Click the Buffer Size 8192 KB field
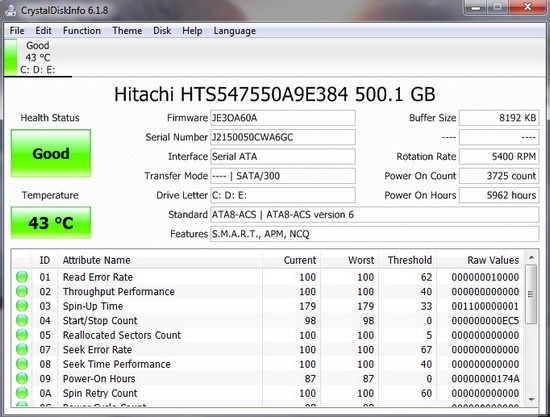Image resolution: width=550 pixels, height=417 pixels. [499, 118]
